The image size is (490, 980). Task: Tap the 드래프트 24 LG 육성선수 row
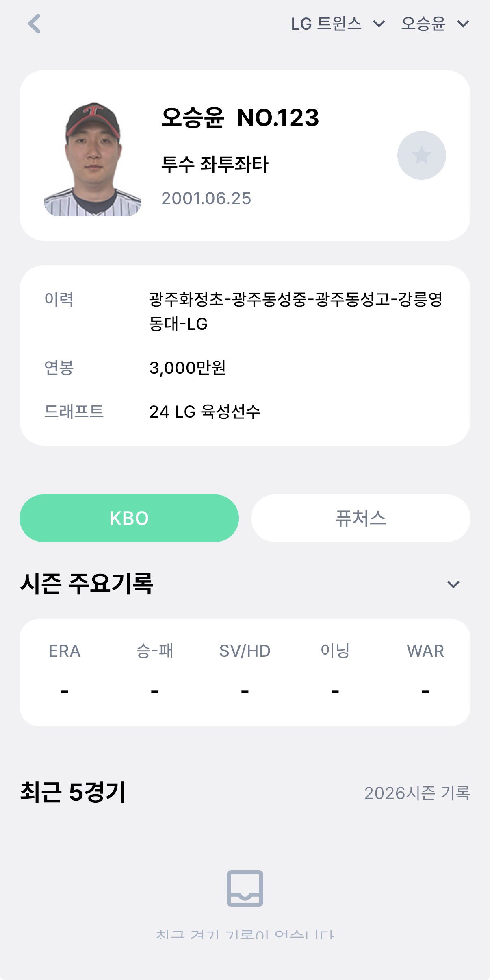tap(245, 412)
